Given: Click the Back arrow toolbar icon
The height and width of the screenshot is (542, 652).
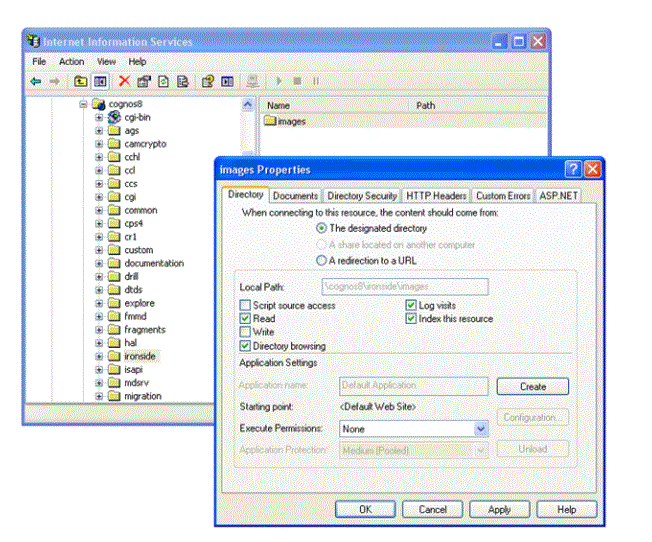Looking at the screenshot, I should (36, 81).
